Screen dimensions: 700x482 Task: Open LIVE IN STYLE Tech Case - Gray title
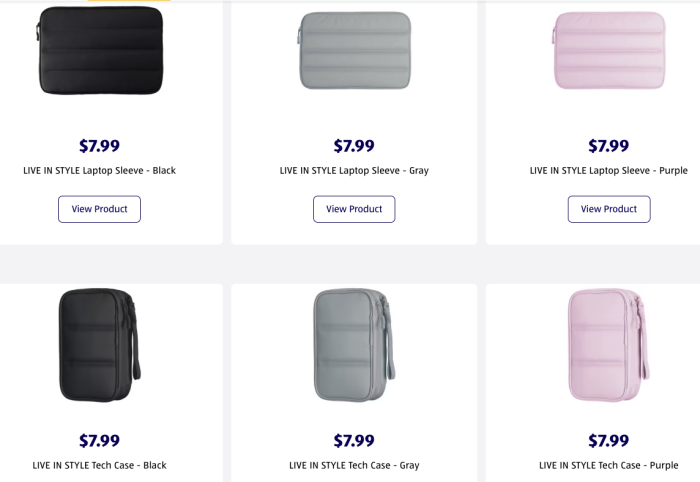point(354,465)
